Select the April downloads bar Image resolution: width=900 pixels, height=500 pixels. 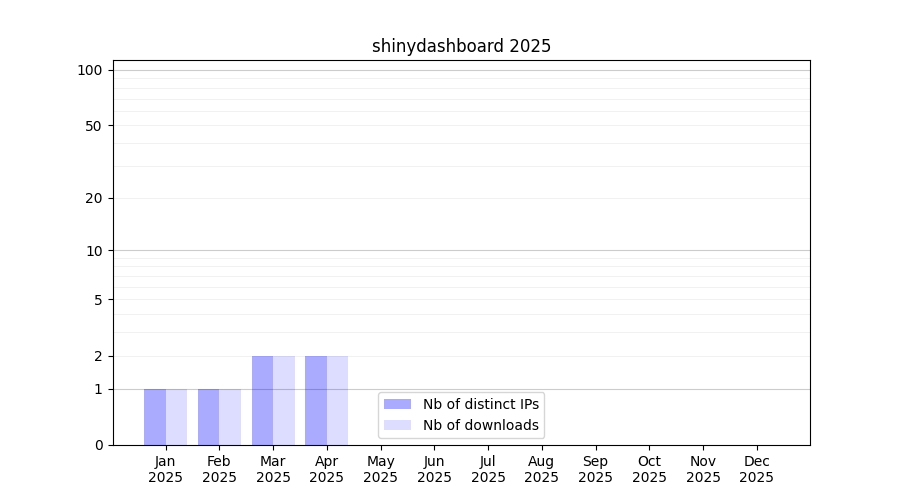(x=338, y=400)
